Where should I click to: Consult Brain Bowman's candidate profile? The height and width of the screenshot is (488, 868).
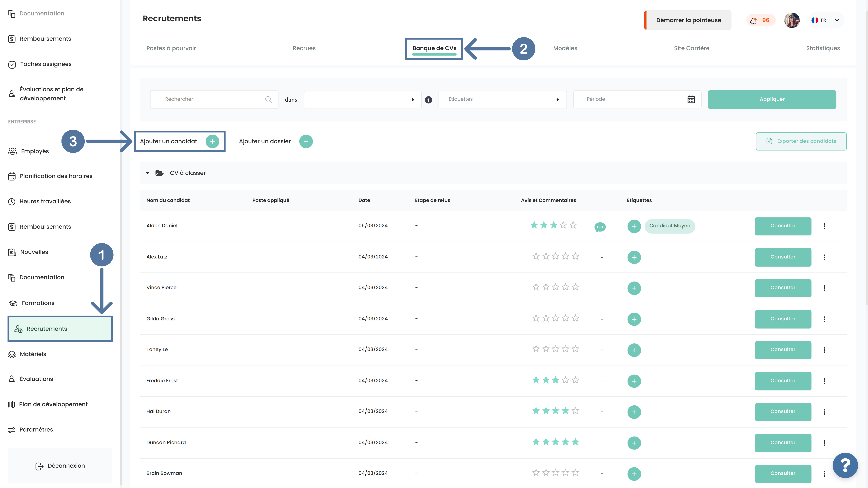[783, 474]
